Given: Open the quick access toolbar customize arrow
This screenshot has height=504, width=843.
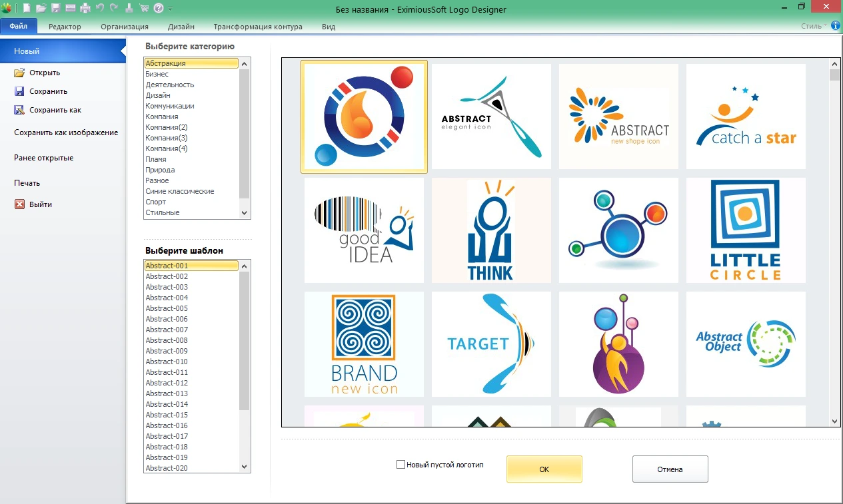Looking at the screenshot, I should 171,9.
